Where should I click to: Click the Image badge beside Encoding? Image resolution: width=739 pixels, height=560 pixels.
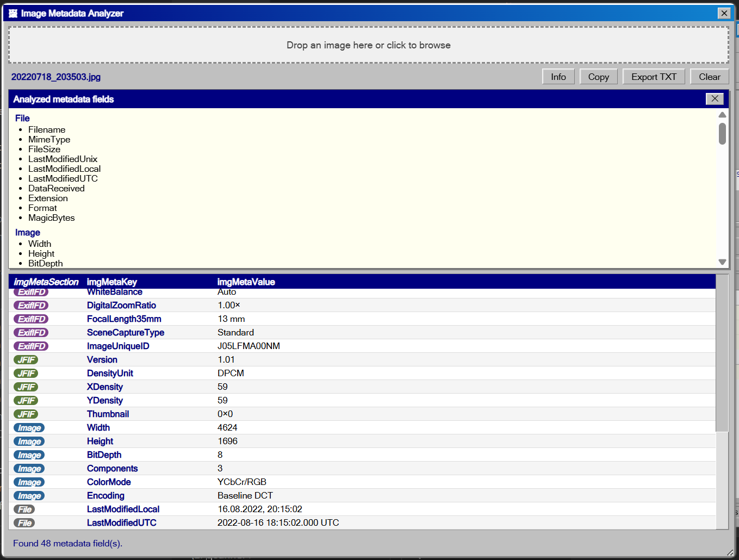(29, 495)
